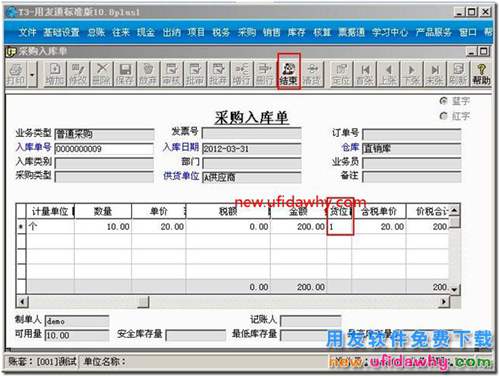Select the 蓝字 radio button
The height and width of the screenshot is (377, 500).
(x=443, y=101)
